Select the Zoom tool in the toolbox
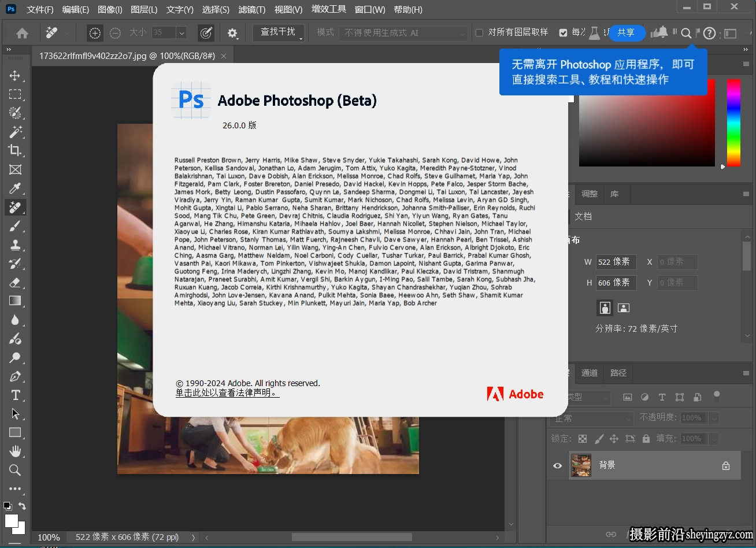This screenshot has width=756, height=548. [x=15, y=470]
